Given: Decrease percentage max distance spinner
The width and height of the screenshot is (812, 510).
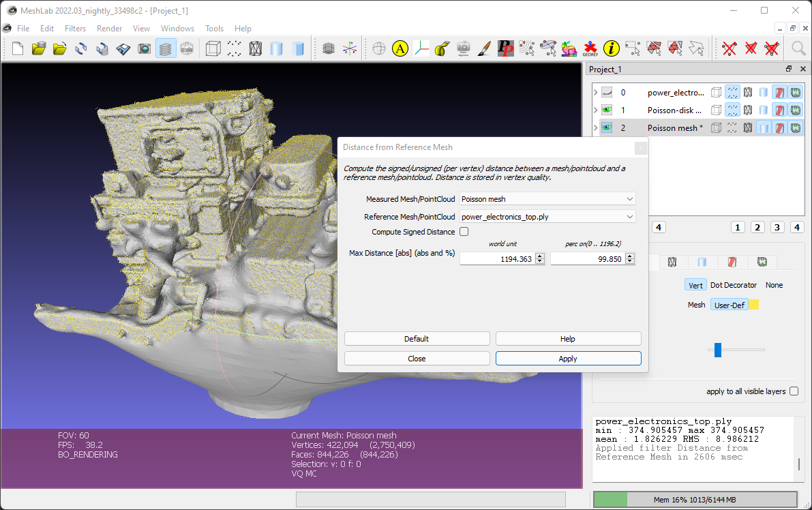Looking at the screenshot, I should pos(630,262).
